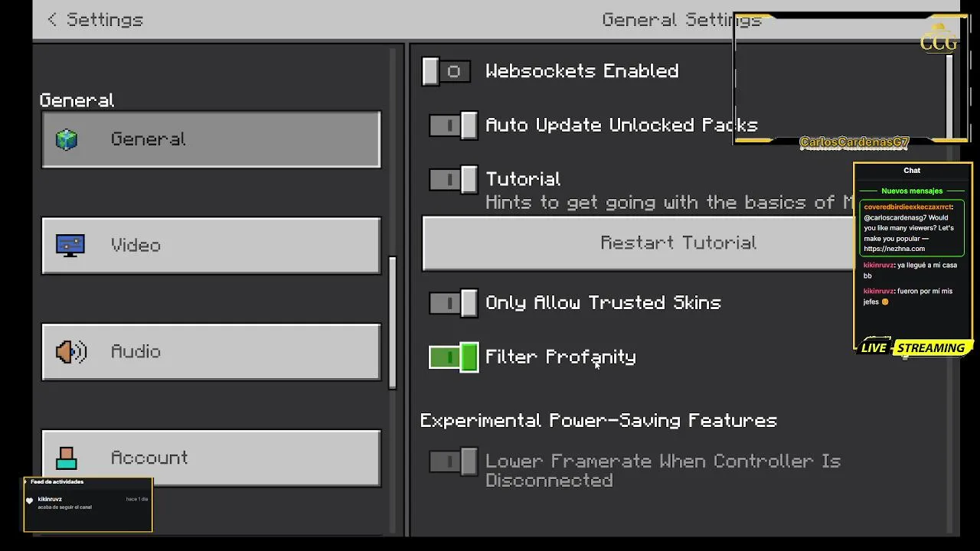Screen dimensions: 980x551
Task: Turn off Filter Profanity switch
Action: pyautogui.click(x=453, y=357)
